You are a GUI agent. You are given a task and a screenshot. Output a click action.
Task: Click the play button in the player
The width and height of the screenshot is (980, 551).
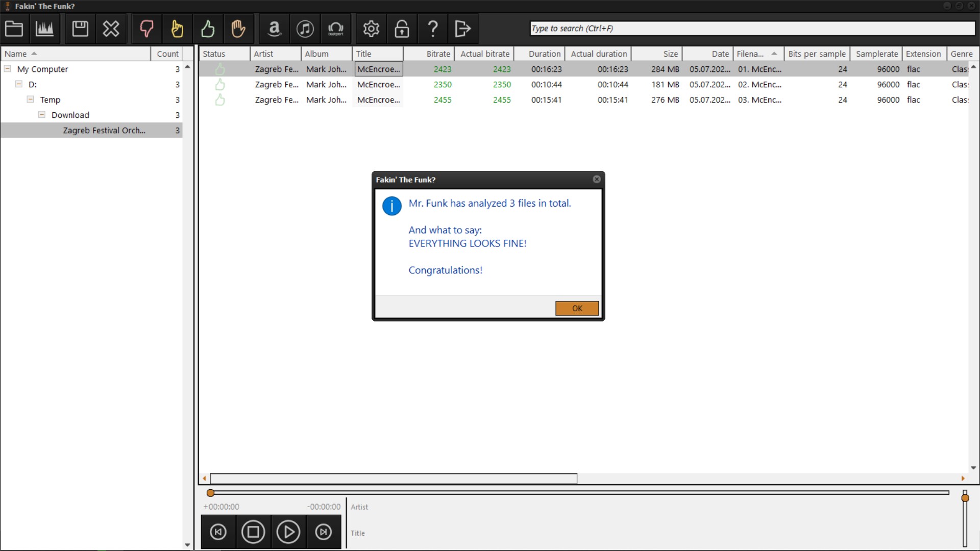pos(288,532)
